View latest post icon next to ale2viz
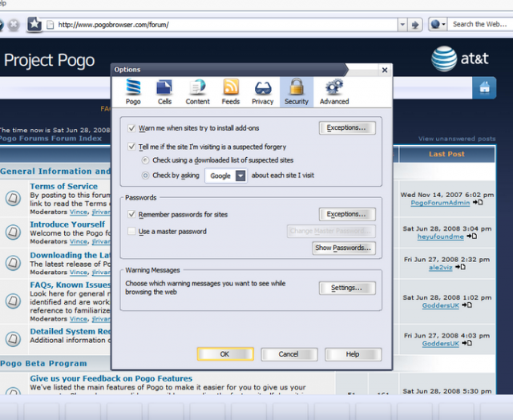Screen dimensions: 513x420 point(460,267)
